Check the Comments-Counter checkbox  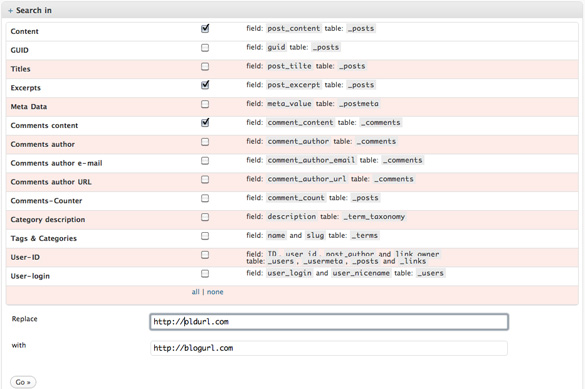pos(205,198)
